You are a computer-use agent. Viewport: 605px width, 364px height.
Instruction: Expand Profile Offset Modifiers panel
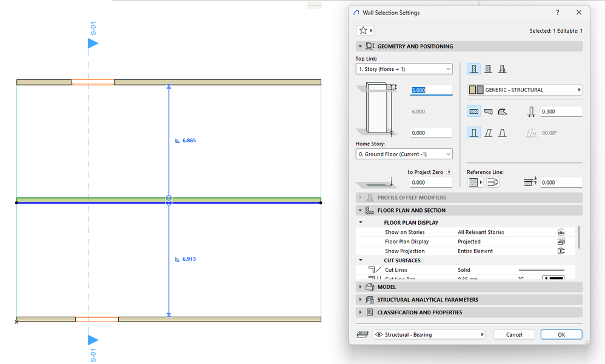360,197
